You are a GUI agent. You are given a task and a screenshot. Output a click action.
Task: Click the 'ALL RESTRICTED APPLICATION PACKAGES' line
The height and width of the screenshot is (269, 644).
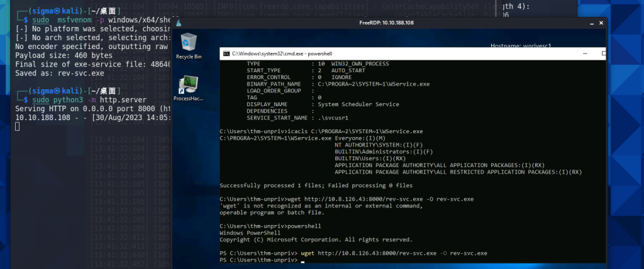(x=458, y=172)
